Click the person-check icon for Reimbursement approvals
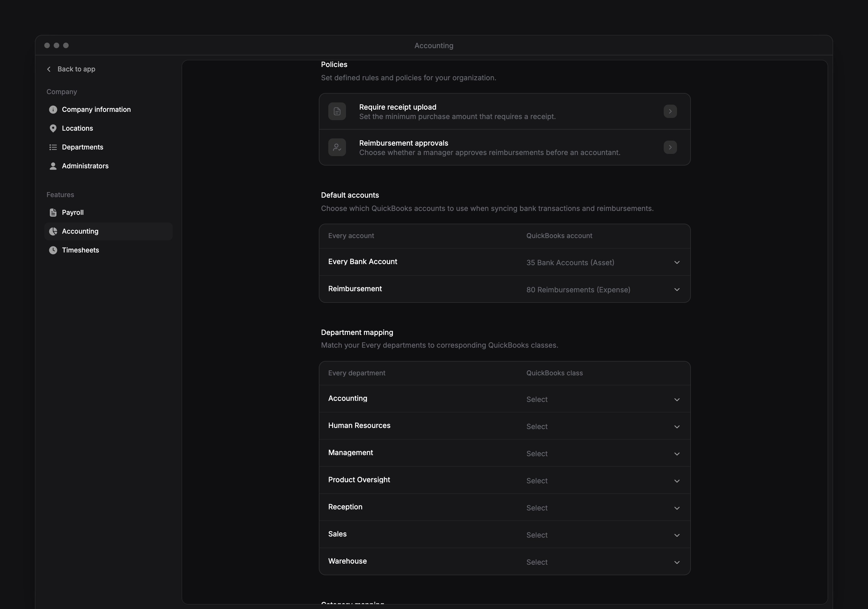The height and width of the screenshot is (609, 868). [337, 148]
